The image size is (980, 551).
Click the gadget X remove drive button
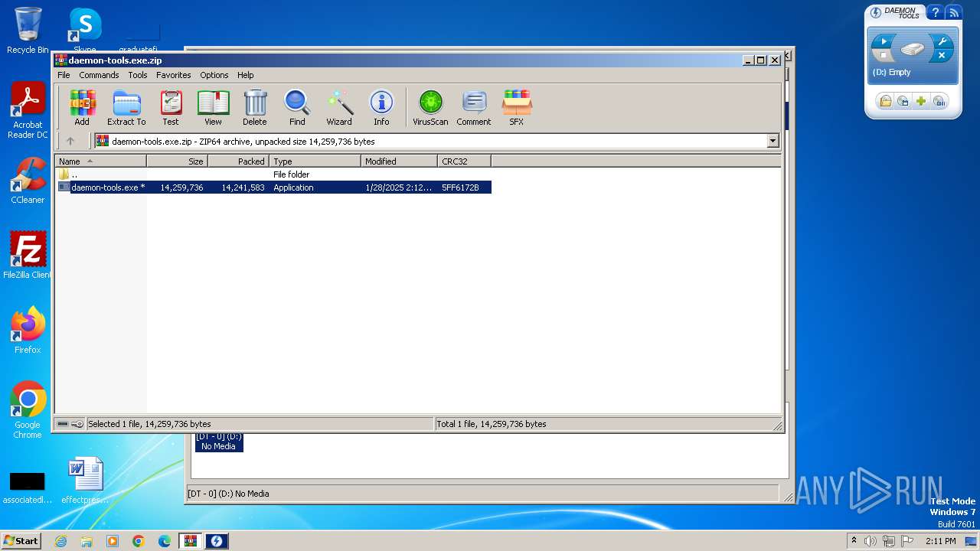(x=942, y=56)
